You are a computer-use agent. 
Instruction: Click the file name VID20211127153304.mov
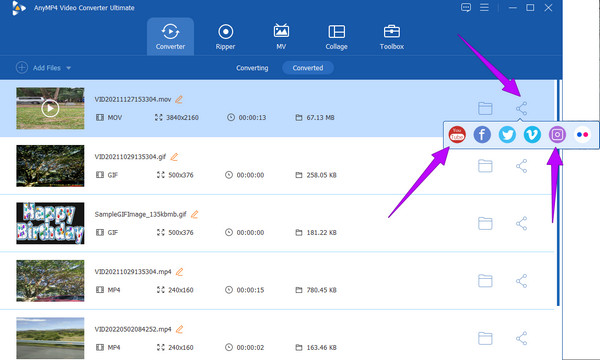(x=133, y=99)
